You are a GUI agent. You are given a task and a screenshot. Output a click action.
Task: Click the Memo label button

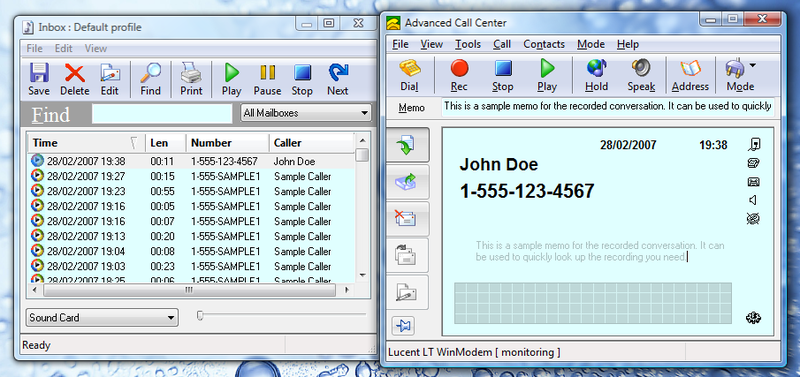click(x=412, y=108)
